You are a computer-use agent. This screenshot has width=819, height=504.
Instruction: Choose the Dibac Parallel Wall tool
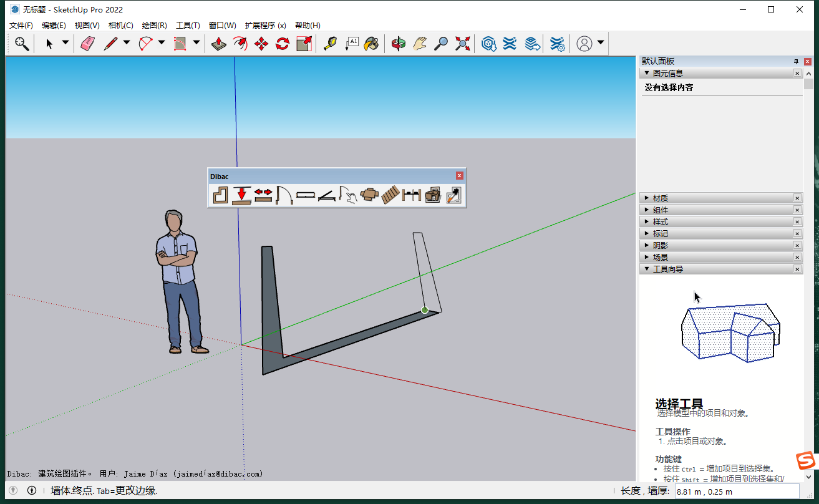(242, 196)
